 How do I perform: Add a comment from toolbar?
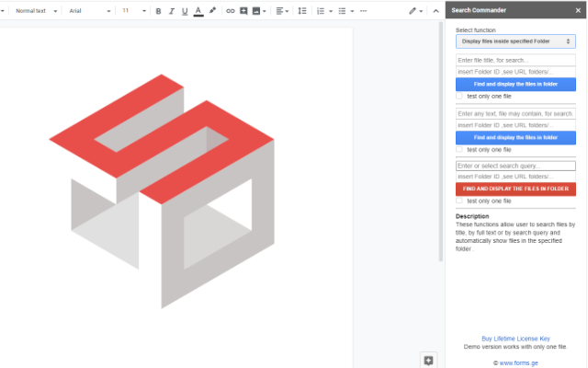[243, 11]
